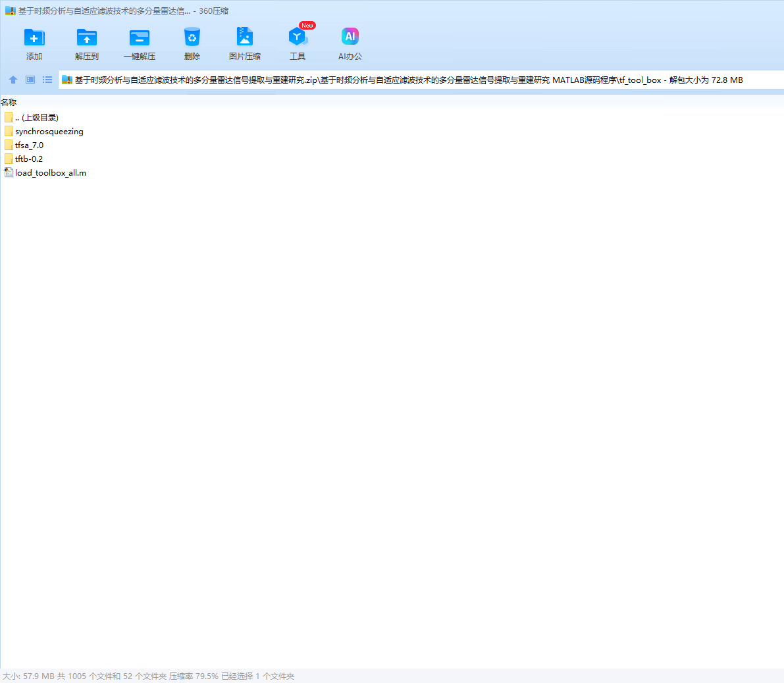Select the '.. (上级目录)' entry text
This screenshot has width=784, height=683.
37,117
